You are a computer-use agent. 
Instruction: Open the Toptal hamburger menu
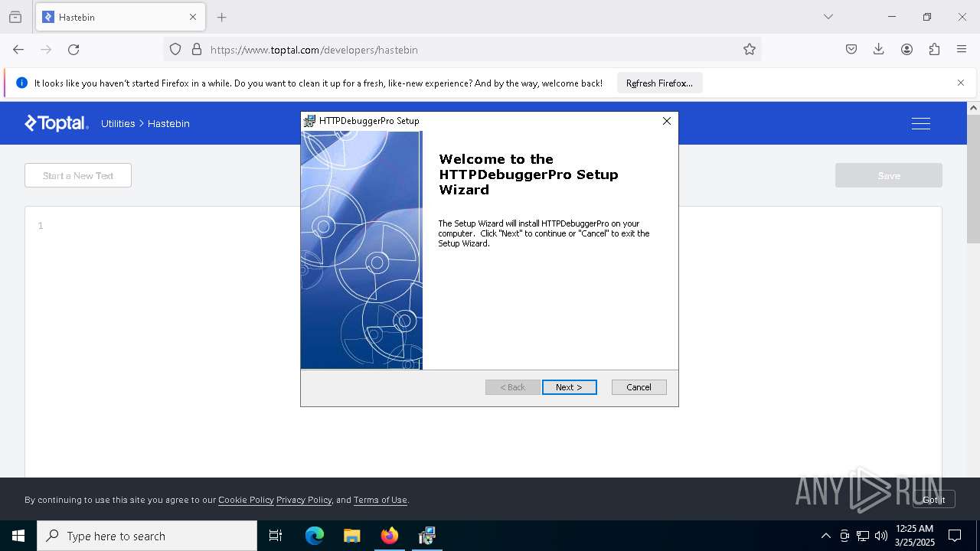click(921, 123)
